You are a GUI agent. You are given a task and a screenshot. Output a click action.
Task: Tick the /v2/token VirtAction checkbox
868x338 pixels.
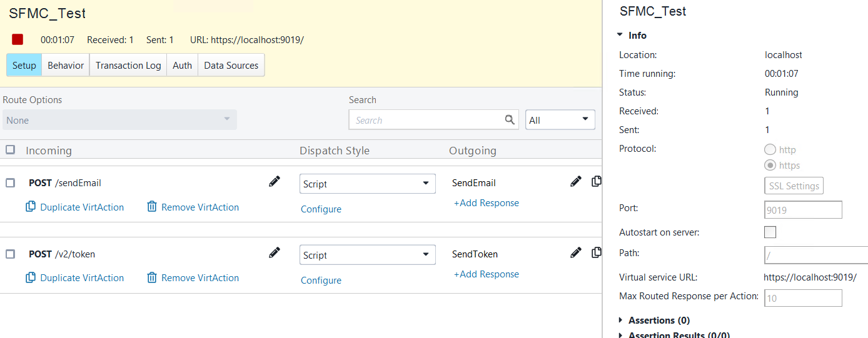10,254
